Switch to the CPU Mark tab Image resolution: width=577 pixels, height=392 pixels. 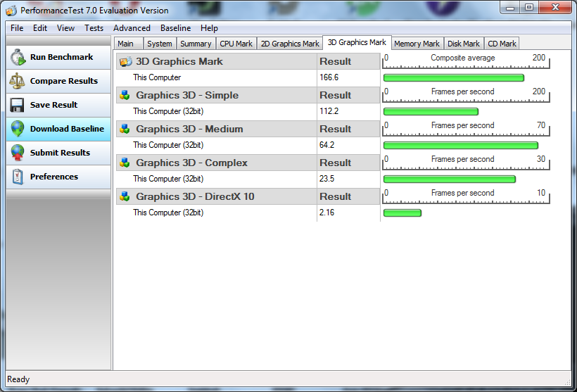[x=236, y=44]
